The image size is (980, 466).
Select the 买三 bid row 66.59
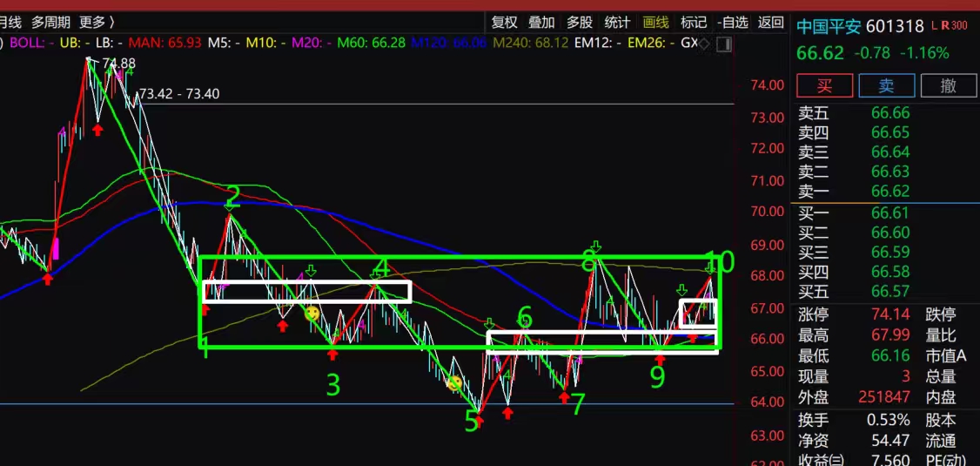(x=885, y=252)
